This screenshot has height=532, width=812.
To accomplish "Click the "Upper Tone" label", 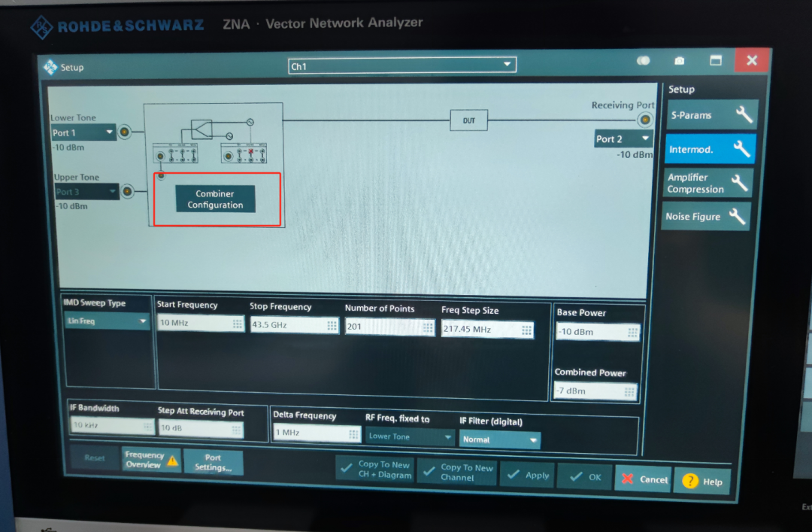I will pos(77,177).
